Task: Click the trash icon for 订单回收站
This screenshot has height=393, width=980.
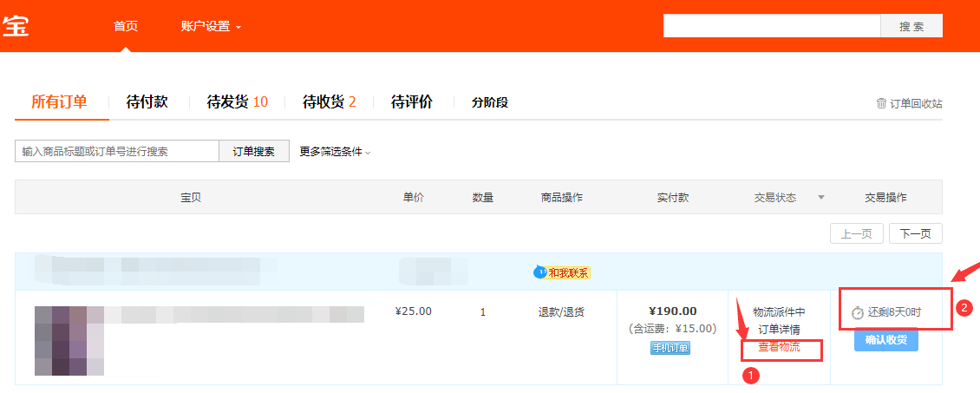Action: [x=881, y=103]
